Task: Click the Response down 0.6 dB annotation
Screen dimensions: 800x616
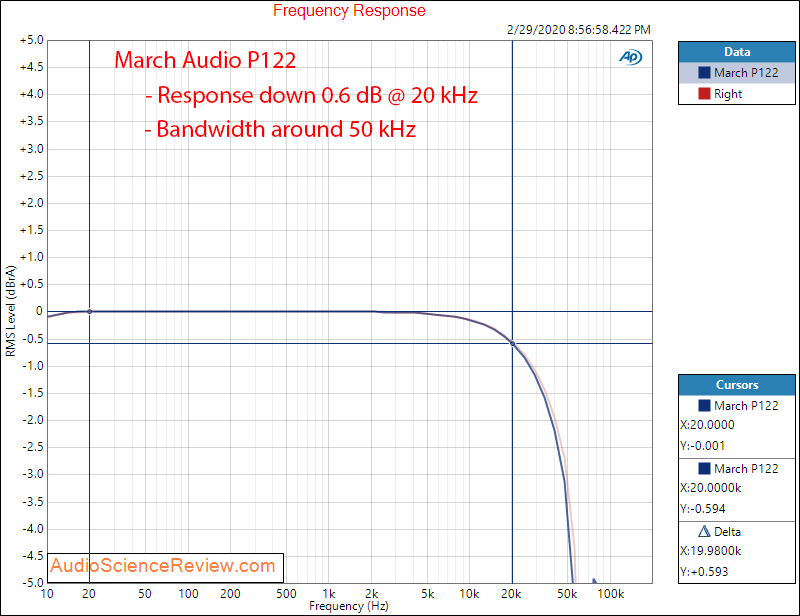Action: point(312,95)
